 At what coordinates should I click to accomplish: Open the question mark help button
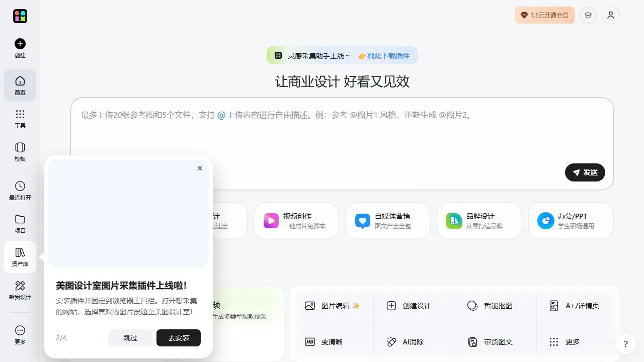[x=625, y=344]
